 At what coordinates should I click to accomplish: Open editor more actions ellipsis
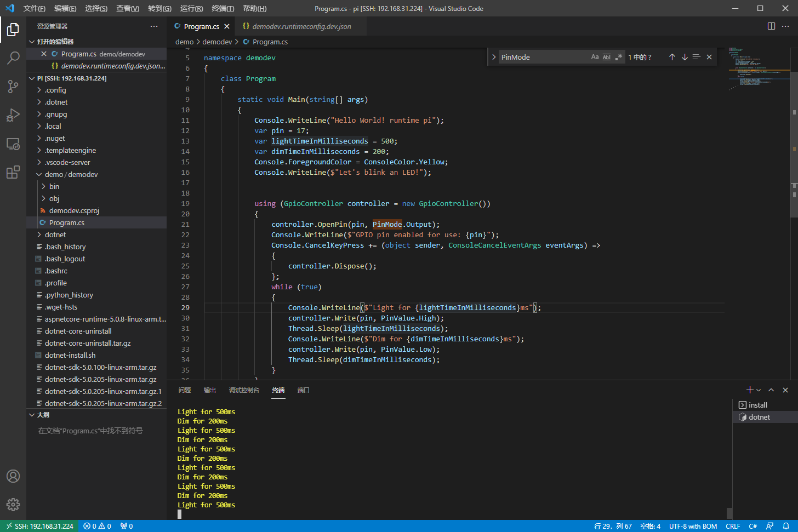[x=785, y=26]
